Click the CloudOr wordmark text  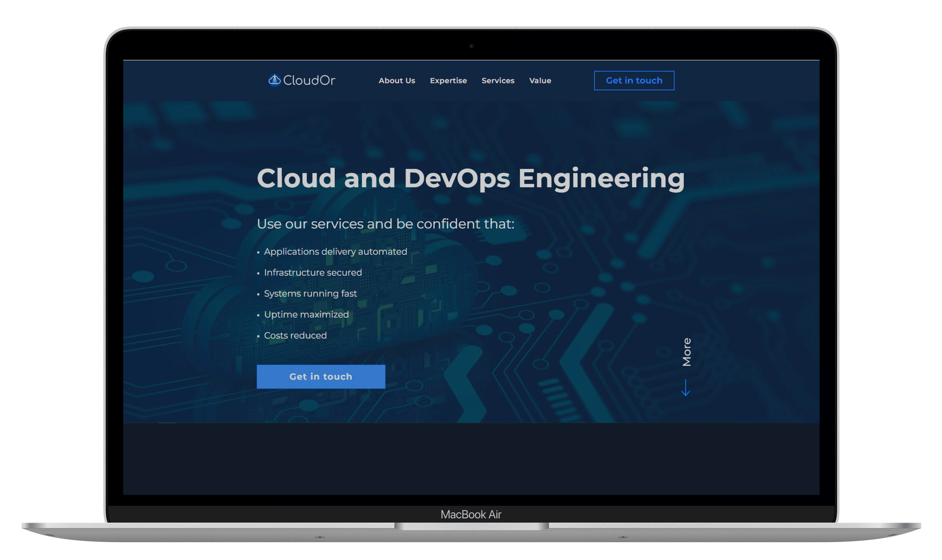click(x=309, y=80)
